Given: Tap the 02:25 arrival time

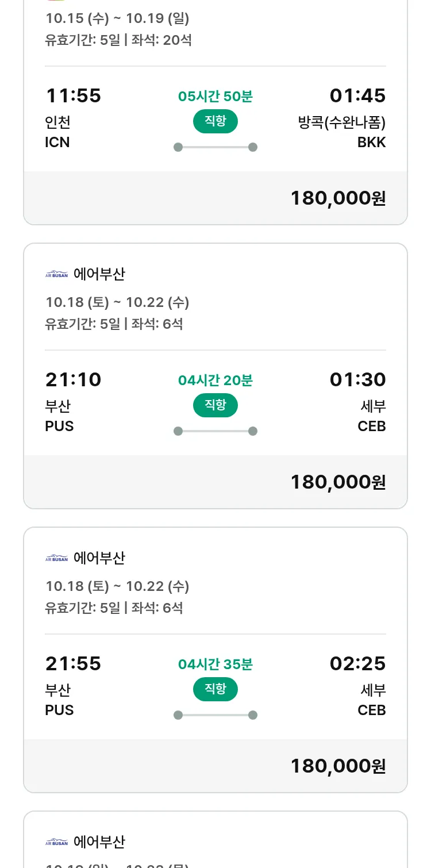Looking at the screenshot, I should pyautogui.click(x=357, y=663).
